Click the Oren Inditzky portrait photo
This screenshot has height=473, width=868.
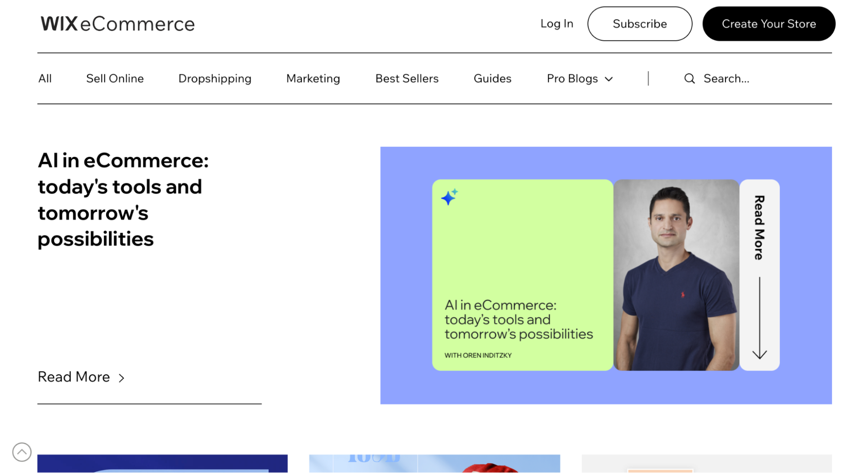point(676,275)
